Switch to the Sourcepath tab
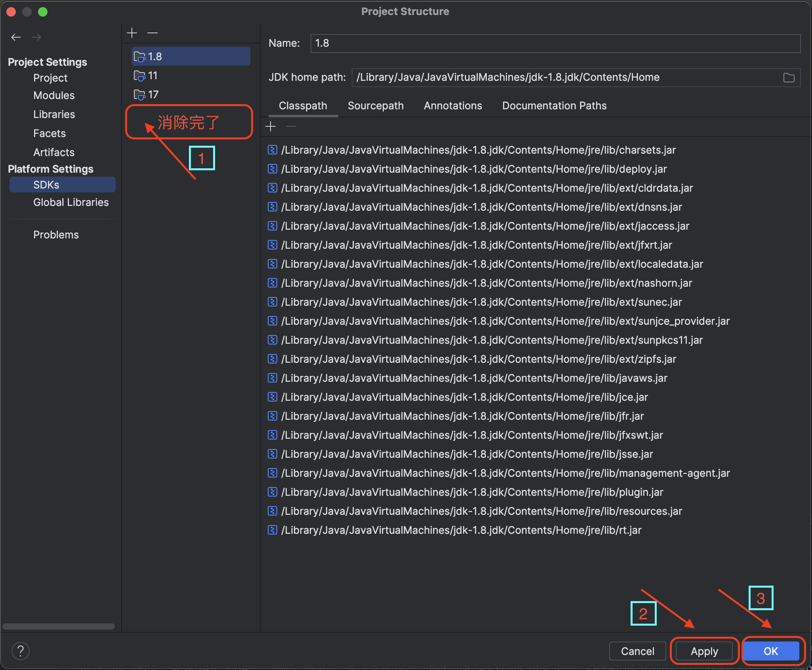The height and width of the screenshot is (670, 812). (376, 106)
